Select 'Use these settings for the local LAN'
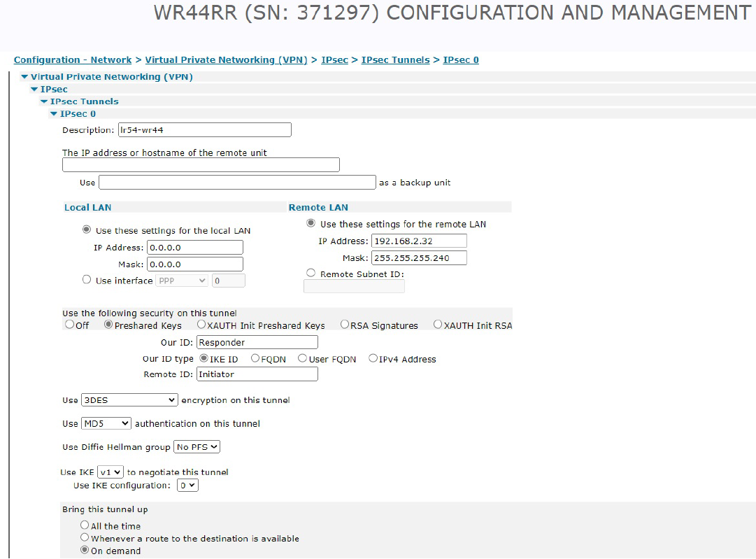Image resolution: width=756 pixels, height=559 pixels. pos(87,229)
